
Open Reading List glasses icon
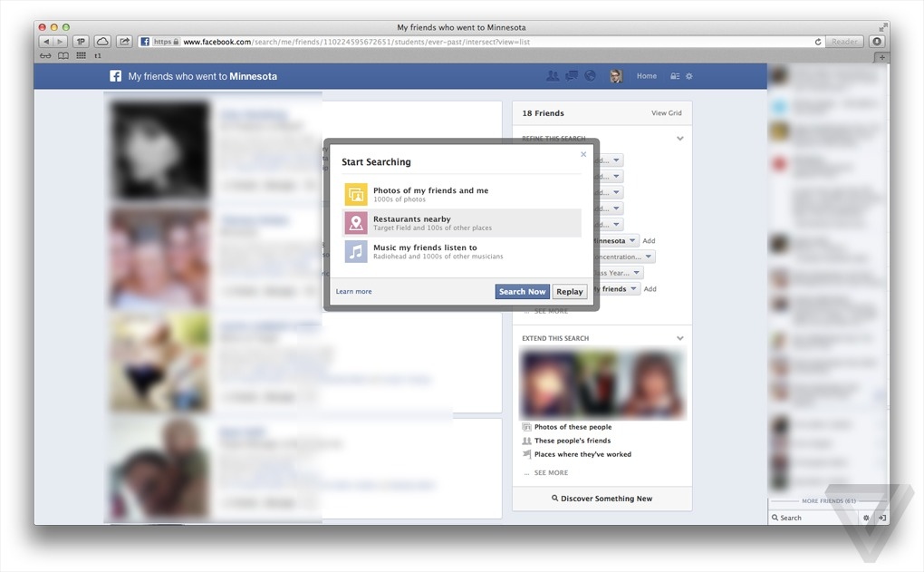(x=45, y=56)
